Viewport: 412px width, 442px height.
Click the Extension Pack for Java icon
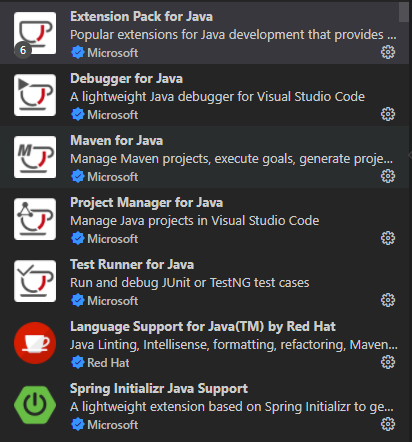tap(35, 33)
